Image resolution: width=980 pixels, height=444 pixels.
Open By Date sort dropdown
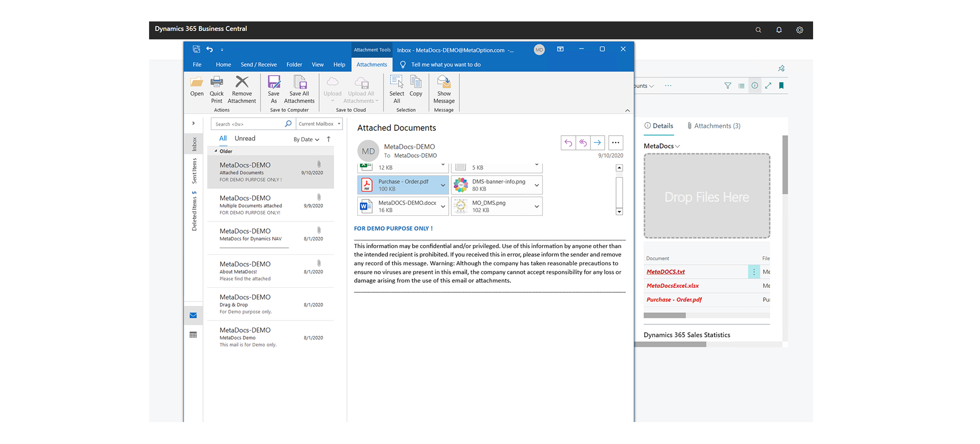click(x=306, y=139)
